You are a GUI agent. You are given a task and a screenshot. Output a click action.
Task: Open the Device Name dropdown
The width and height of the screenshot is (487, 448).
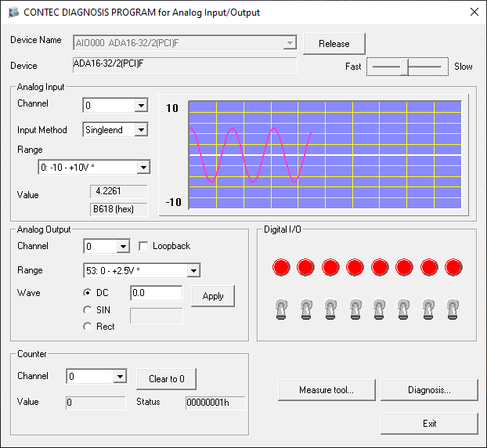290,43
